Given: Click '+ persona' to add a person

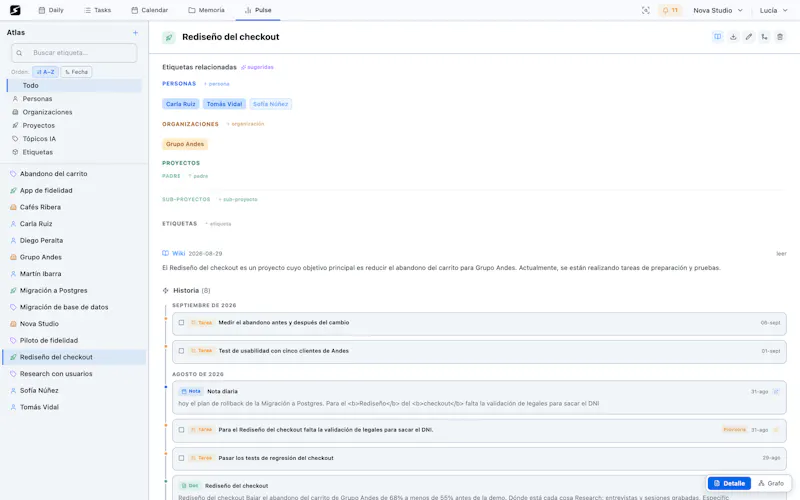Looking at the screenshot, I should pos(217,84).
